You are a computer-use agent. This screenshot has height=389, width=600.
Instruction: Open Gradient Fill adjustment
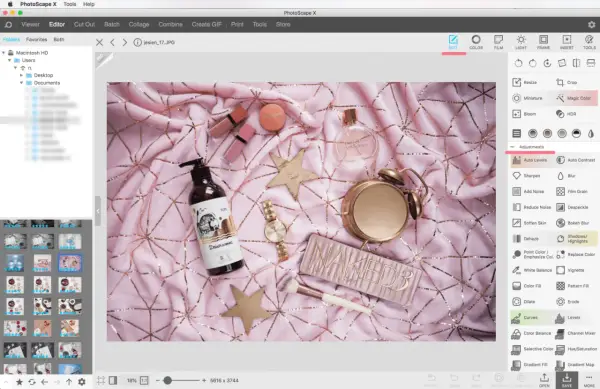pos(530,365)
